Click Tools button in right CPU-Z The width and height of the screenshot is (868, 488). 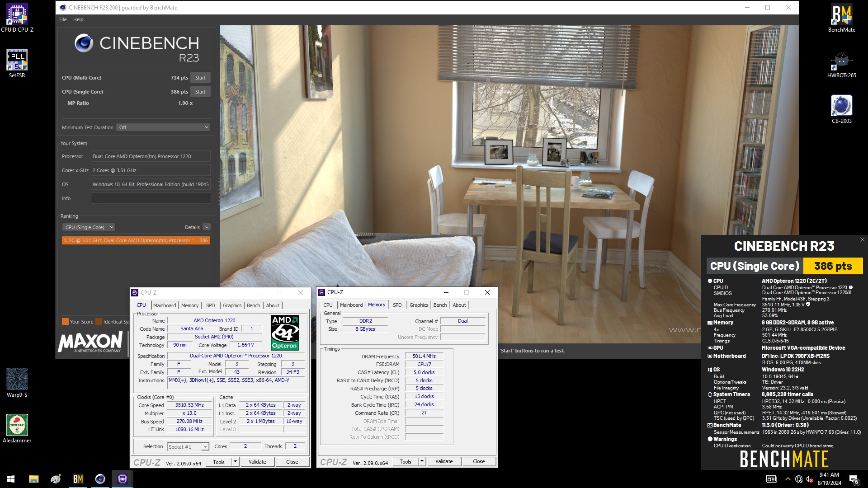point(406,461)
